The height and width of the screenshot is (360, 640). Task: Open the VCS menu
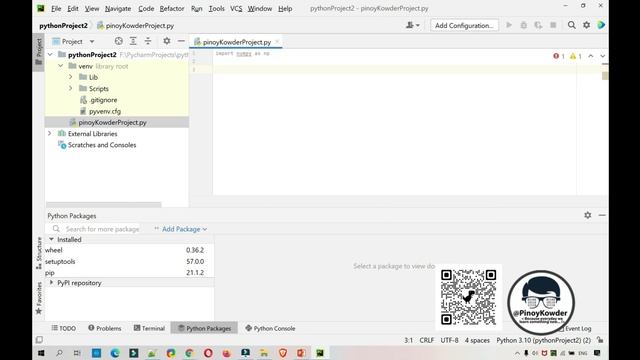click(236, 8)
